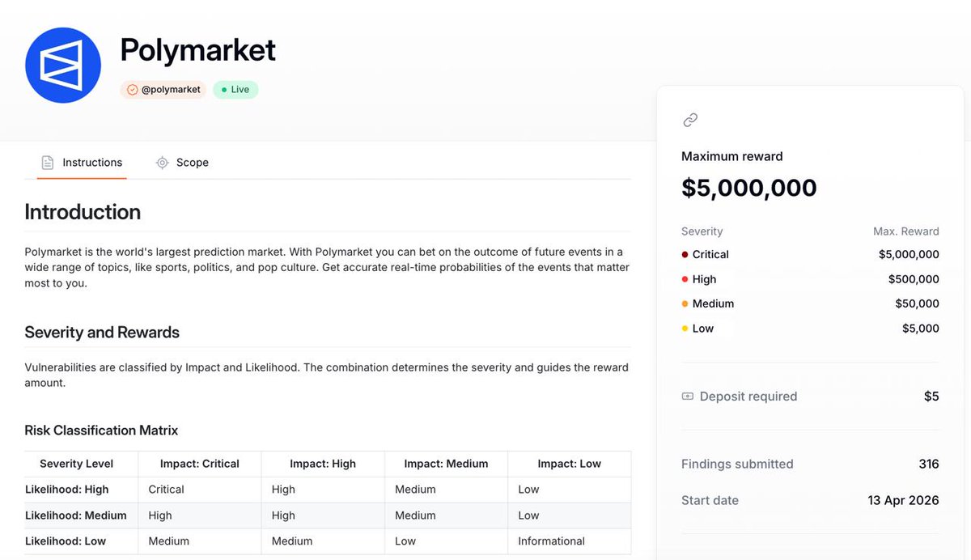The image size is (971, 560).
Task: Click the Low label in reward list
Action: (703, 329)
